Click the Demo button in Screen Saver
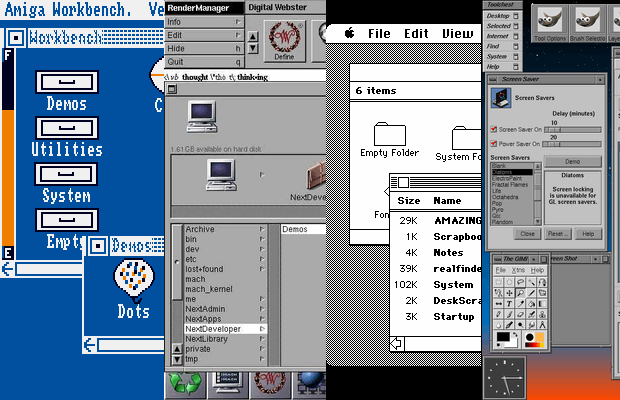The image size is (620, 400). [573, 161]
